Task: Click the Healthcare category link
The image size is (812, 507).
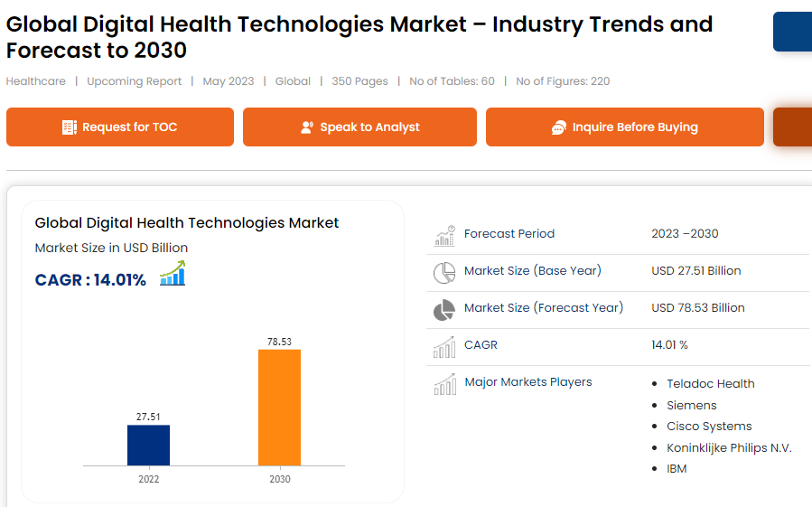Action: point(36,81)
